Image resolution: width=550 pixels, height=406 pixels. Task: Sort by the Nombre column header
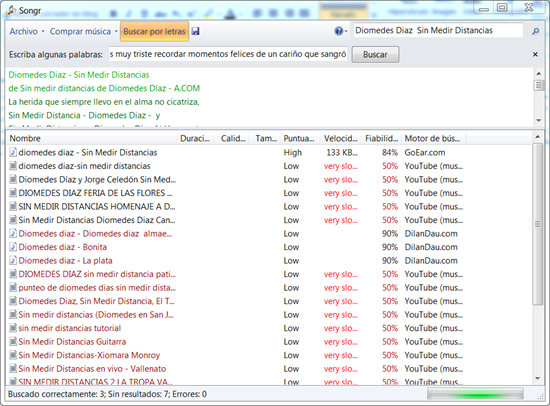coord(92,138)
